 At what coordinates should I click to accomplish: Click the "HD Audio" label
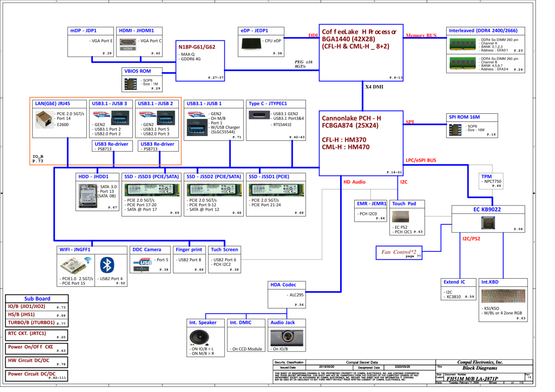pyautogui.click(x=354, y=182)
